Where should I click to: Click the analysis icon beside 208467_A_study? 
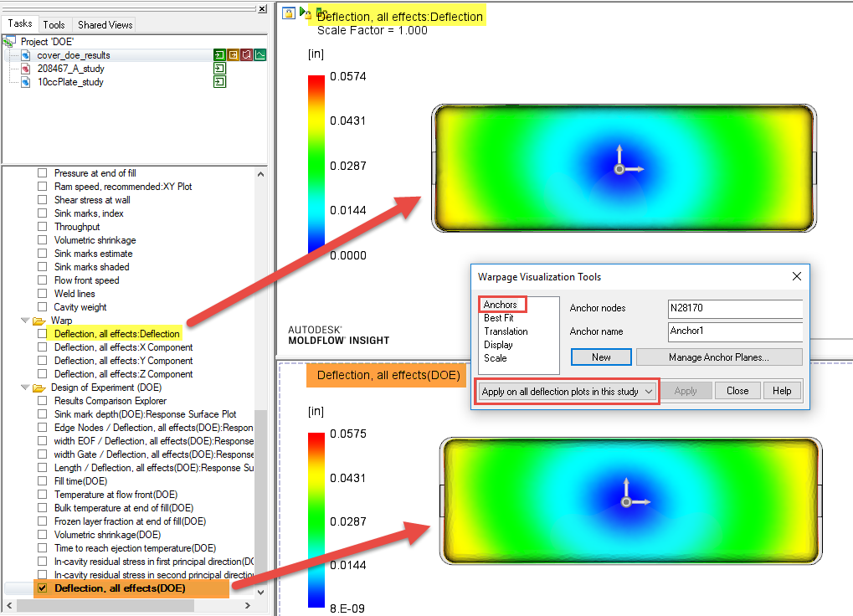(x=219, y=68)
